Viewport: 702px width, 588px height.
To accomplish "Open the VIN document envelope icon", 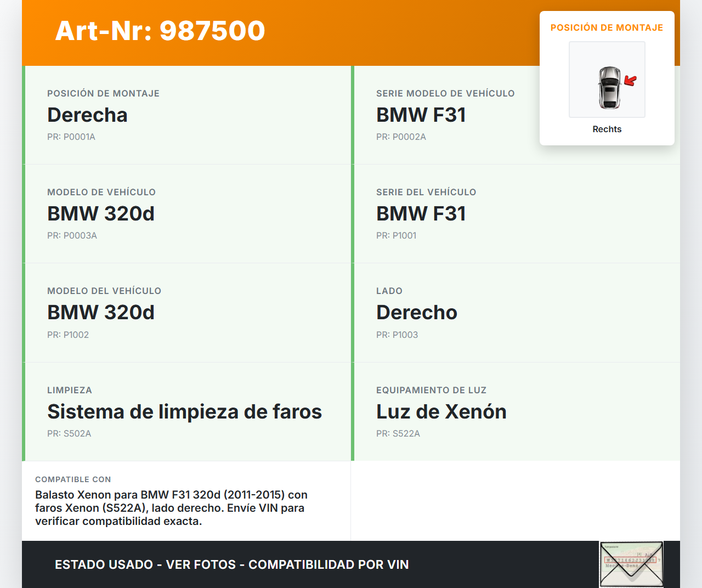I will tap(631, 564).
